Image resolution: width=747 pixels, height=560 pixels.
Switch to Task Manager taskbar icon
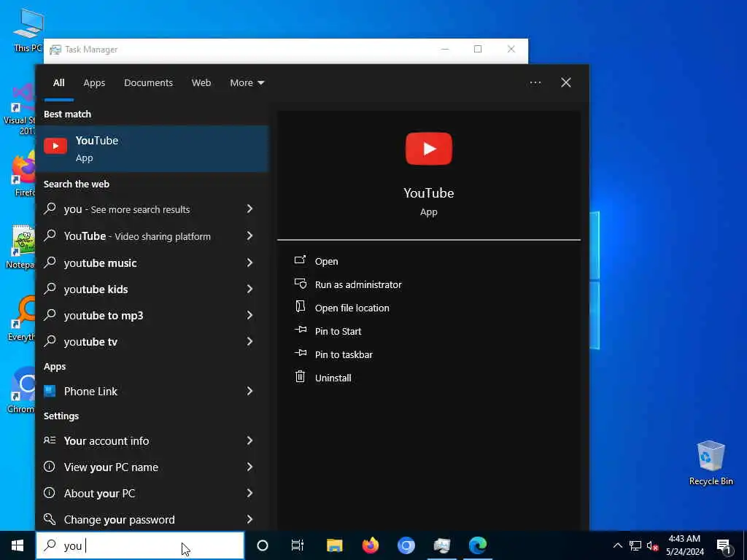coord(441,545)
